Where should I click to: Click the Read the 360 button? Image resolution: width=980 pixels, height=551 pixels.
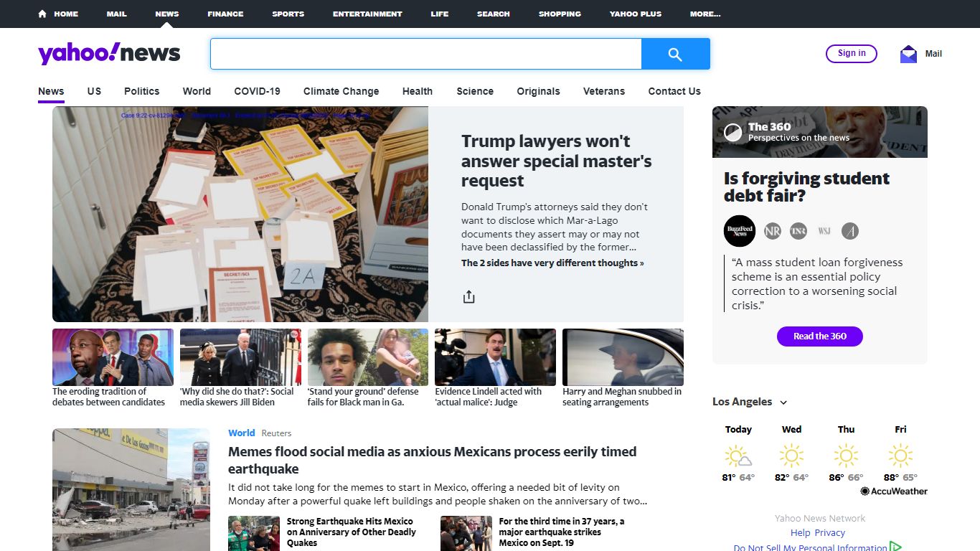820,336
